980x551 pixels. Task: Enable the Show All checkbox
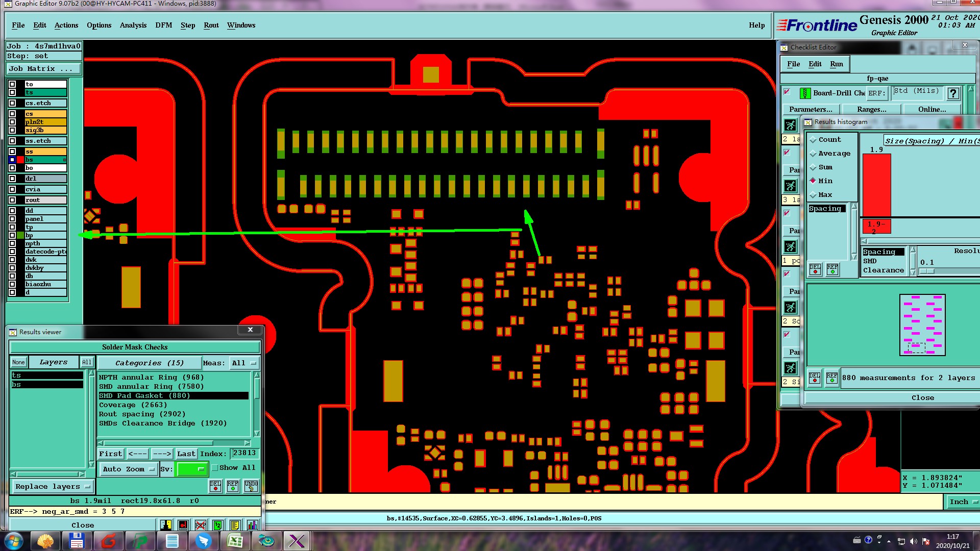click(x=215, y=468)
